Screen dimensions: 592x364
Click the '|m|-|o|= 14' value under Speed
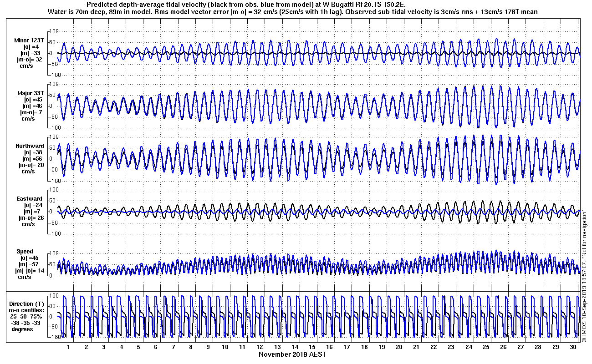(31, 271)
